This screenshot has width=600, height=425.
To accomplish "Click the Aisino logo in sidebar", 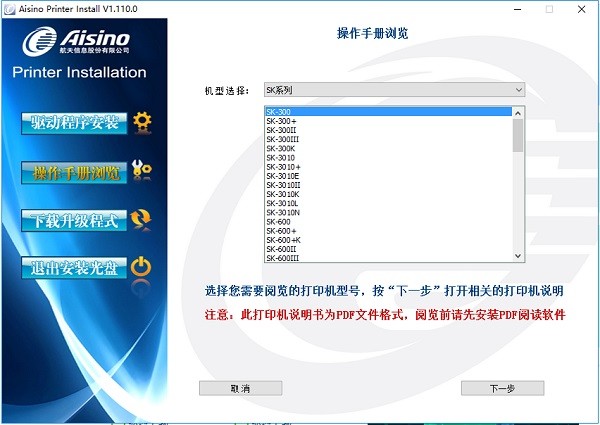I will click(76, 41).
